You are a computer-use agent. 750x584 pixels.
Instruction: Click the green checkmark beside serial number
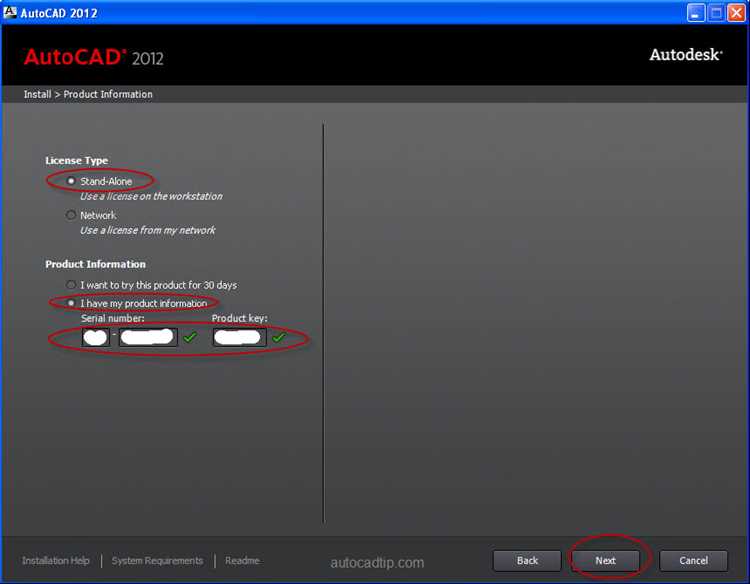click(190, 337)
